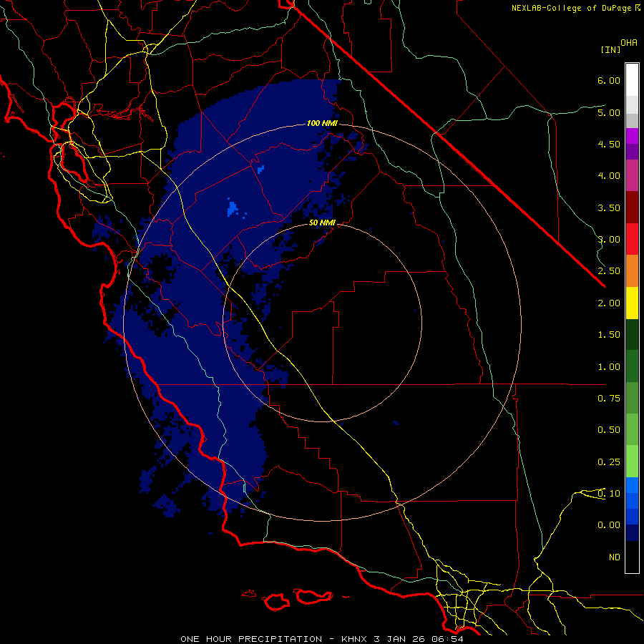
Task: Select the orange legend swatch
Action: click(632, 271)
